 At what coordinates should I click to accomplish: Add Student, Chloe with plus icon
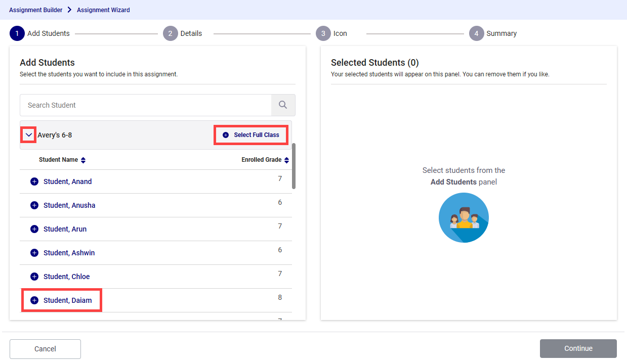(34, 277)
